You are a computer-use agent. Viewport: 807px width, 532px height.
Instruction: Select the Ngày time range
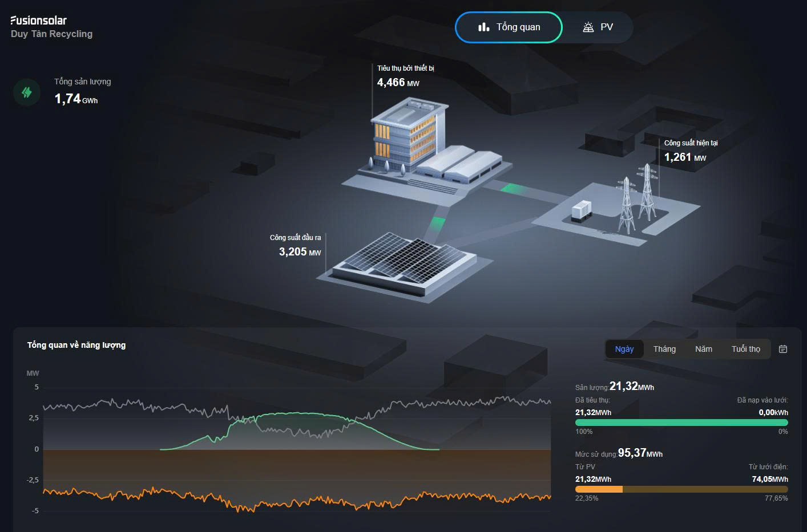pos(624,349)
